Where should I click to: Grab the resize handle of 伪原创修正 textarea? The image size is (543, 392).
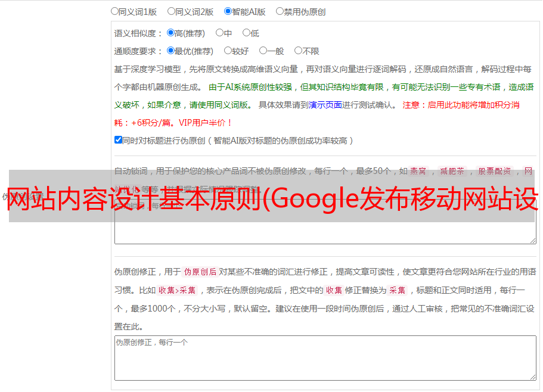click(x=532, y=377)
